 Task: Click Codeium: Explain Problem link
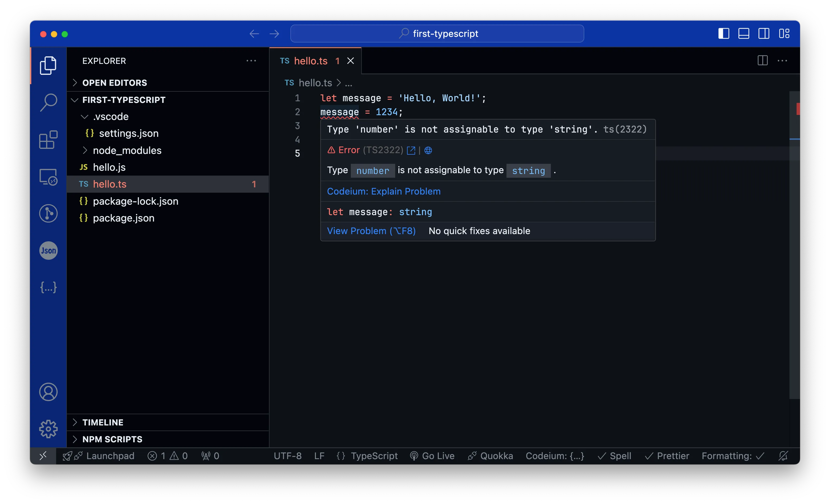(384, 192)
